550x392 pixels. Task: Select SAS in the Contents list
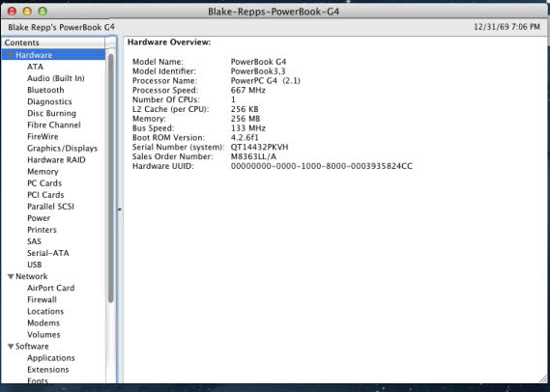tap(34, 241)
